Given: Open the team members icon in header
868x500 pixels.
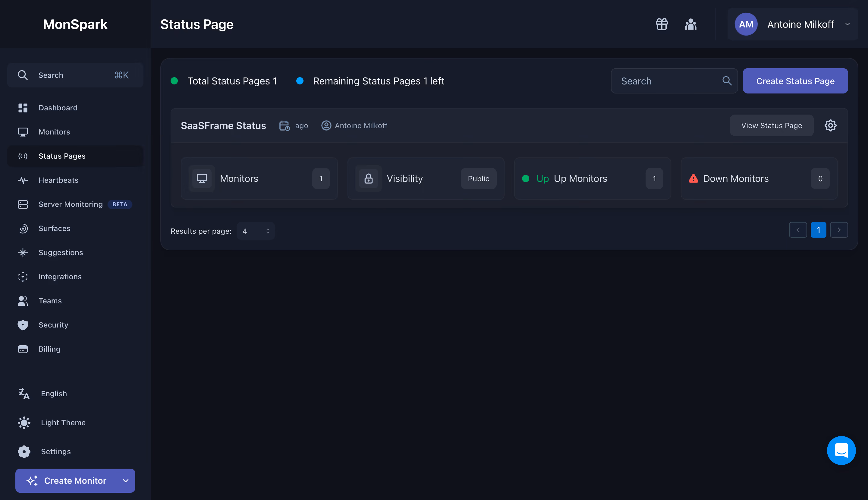Looking at the screenshot, I should coord(690,24).
